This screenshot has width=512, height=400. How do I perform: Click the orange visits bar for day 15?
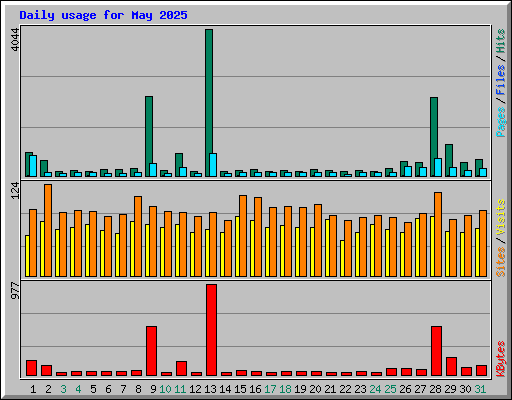coord(243,236)
